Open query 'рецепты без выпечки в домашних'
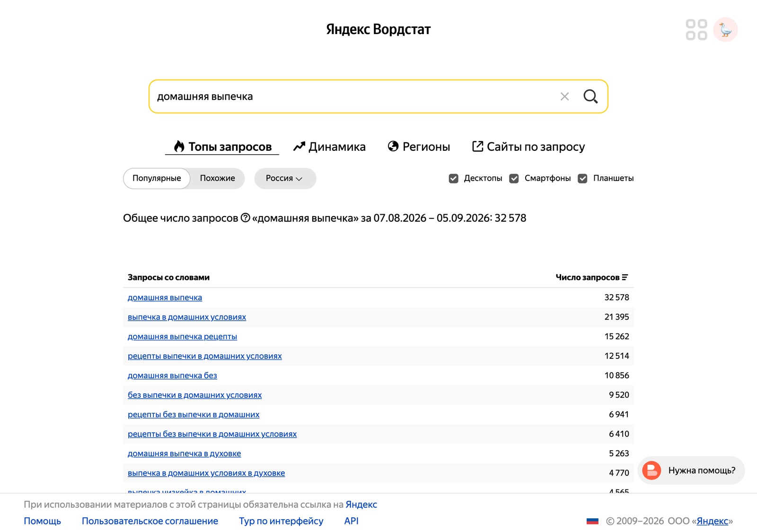 (x=194, y=414)
